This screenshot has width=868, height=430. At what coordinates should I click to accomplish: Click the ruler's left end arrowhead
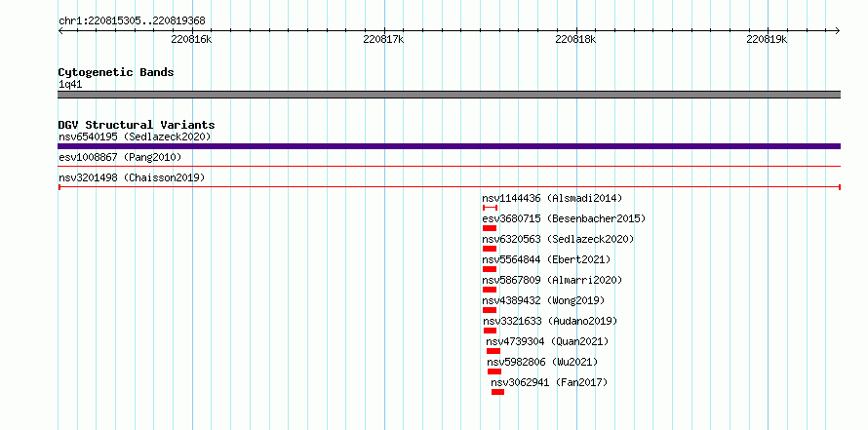[x=60, y=31]
